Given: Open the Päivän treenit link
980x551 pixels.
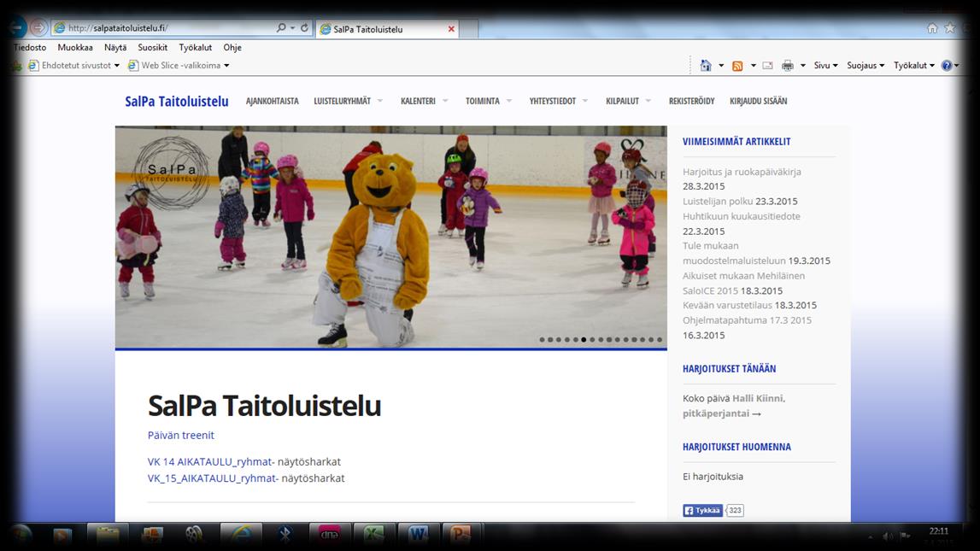Looking at the screenshot, I should [x=180, y=436].
